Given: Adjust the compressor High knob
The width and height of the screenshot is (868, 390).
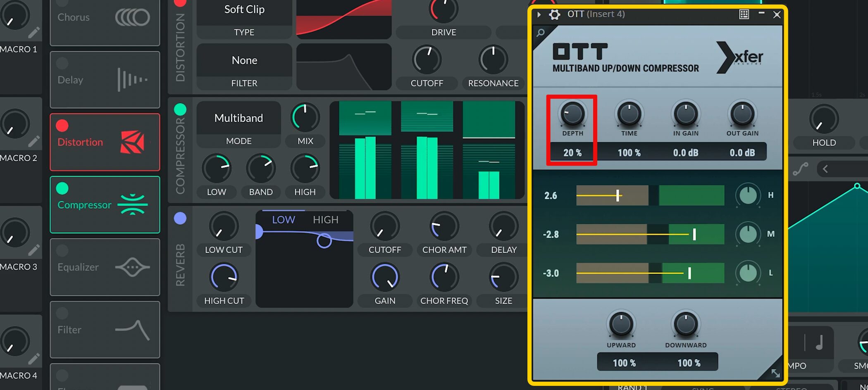Looking at the screenshot, I should (305, 169).
